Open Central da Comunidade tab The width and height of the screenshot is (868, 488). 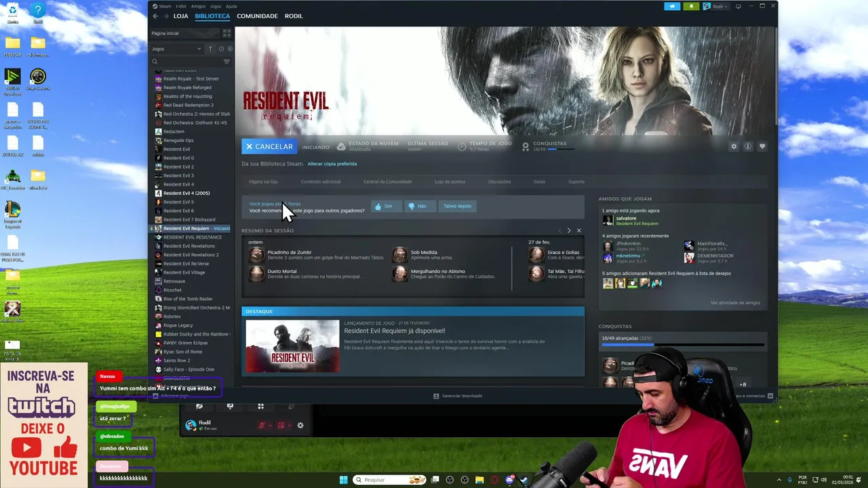[x=387, y=182]
